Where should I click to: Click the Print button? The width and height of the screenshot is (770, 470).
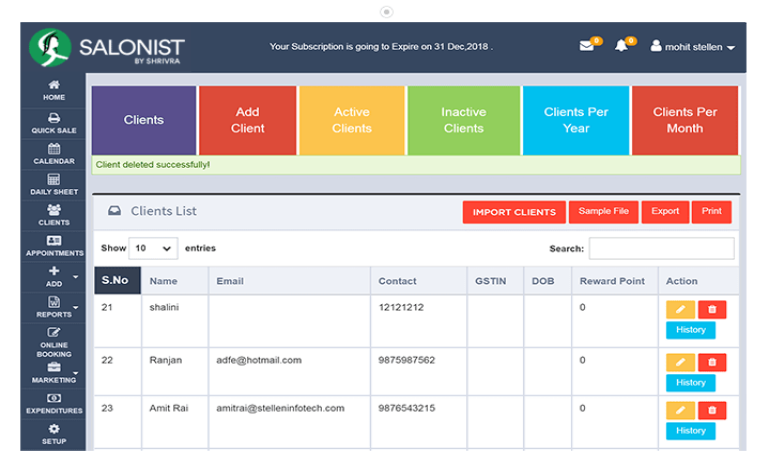point(712,212)
